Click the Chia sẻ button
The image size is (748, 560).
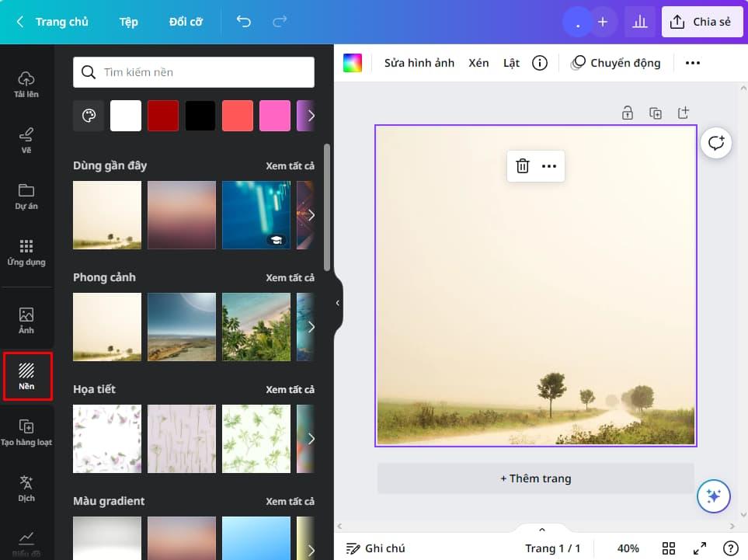[701, 22]
